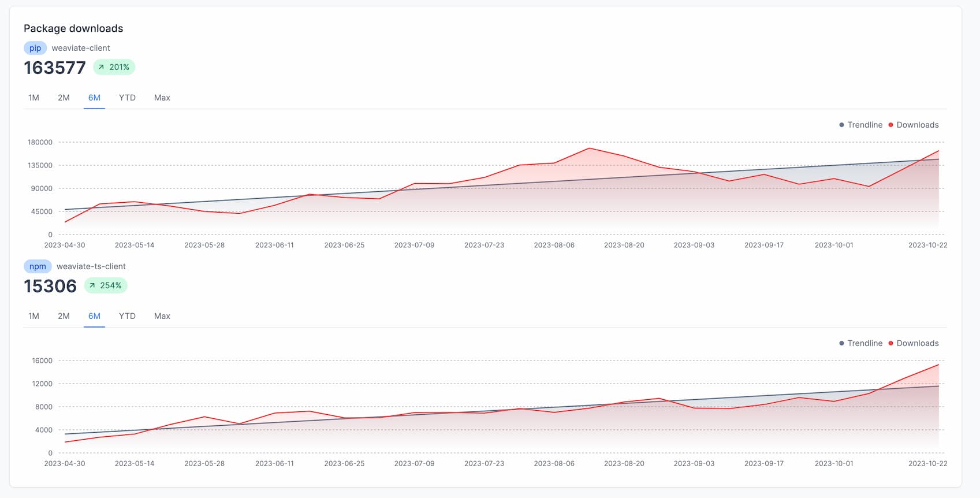Click the weaviate-ts-client package name
This screenshot has width=980, height=498.
[x=91, y=266]
